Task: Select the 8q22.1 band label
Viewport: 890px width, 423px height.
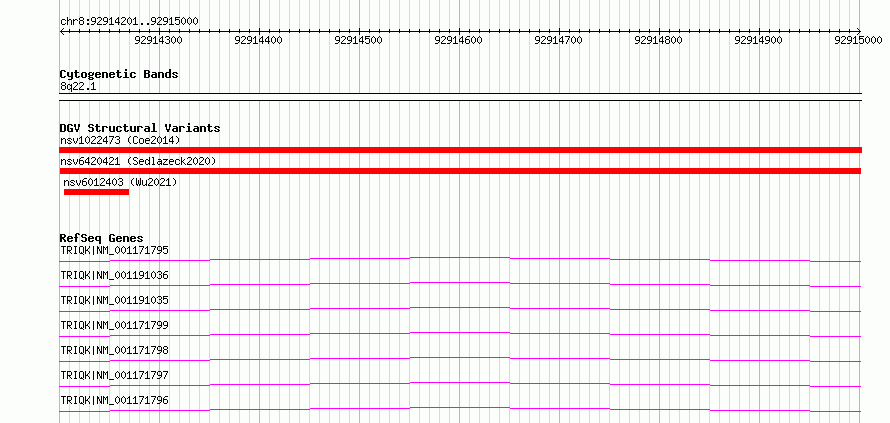Action: click(77, 86)
